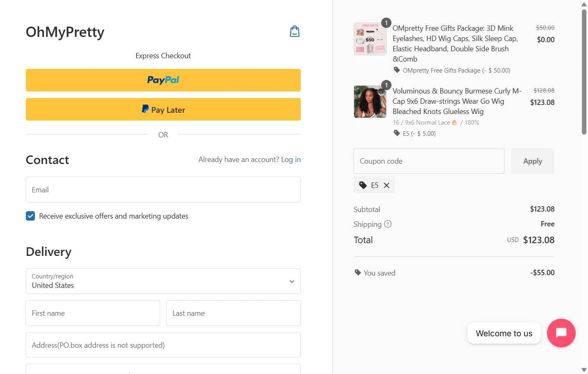Click the Subtotal $123.08 value
588x374 pixels.
coord(542,209)
